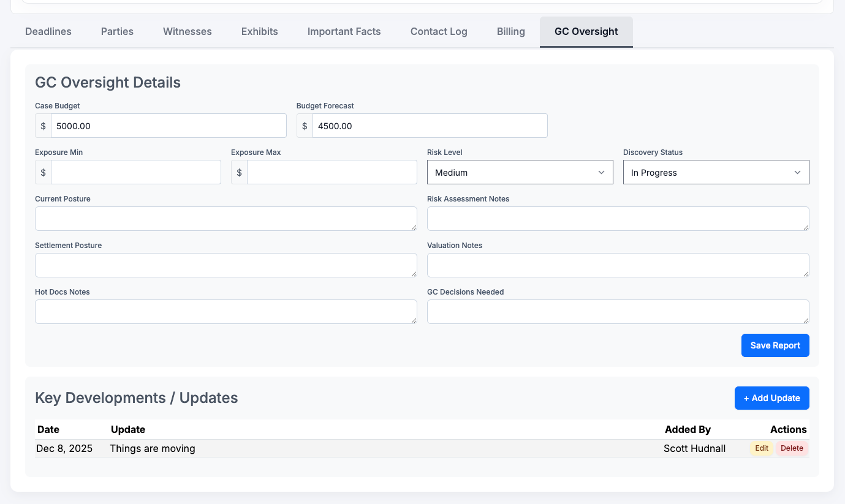Image resolution: width=845 pixels, height=504 pixels.
Task: Switch to the Parties tab
Action: coord(117,31)
